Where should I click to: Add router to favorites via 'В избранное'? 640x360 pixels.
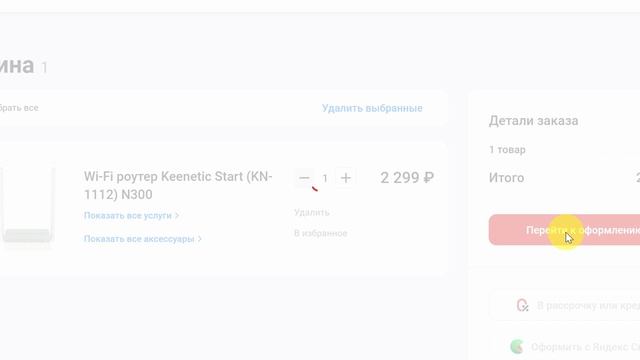[x=321, y=233]
